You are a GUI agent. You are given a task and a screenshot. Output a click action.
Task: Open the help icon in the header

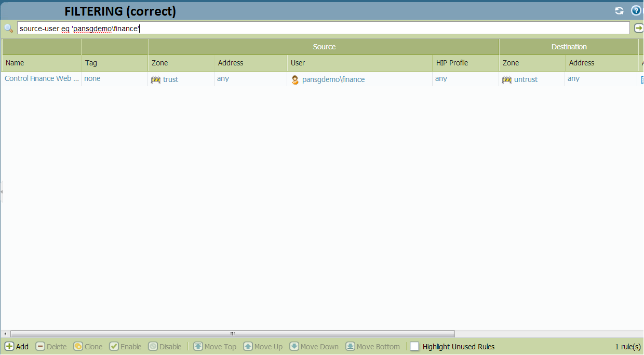(x=636, y=10)
